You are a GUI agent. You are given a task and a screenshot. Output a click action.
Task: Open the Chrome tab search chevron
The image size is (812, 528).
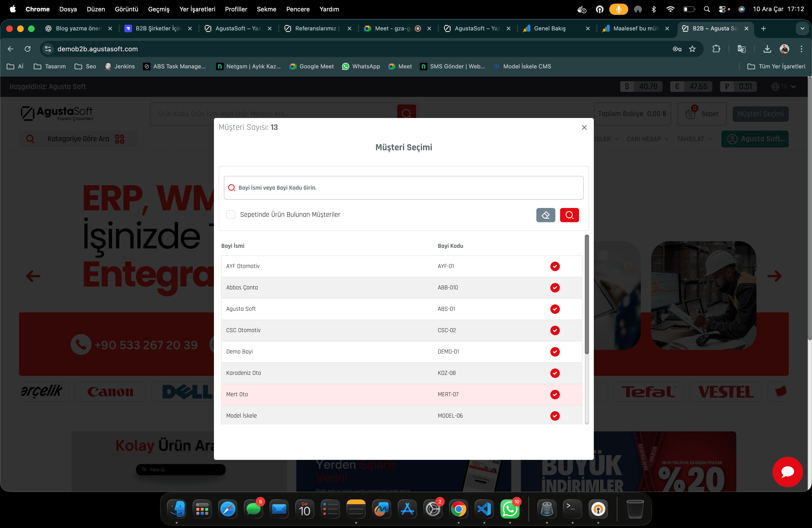click(x=802, y=29)
